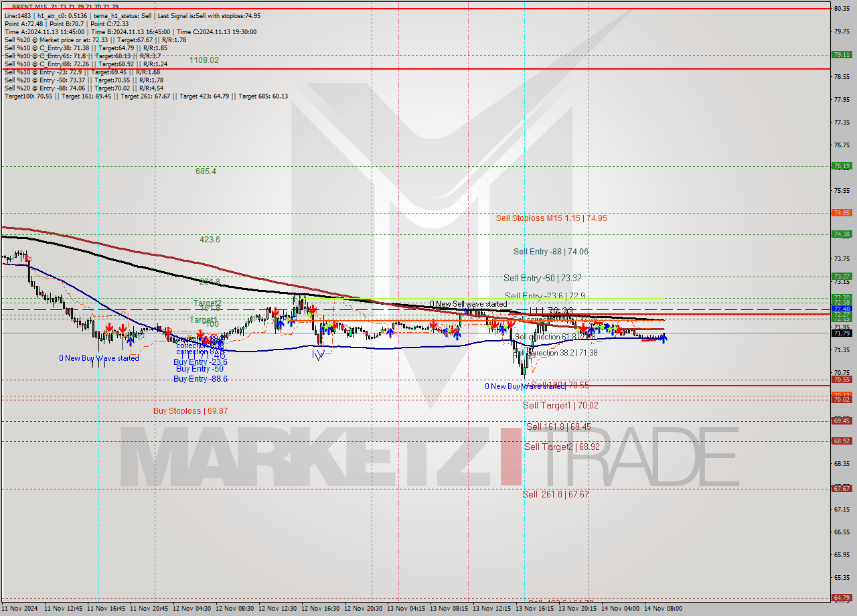Click the orange 74.95 price axis tag
The image size is (857, 616).
pos(841,213)
